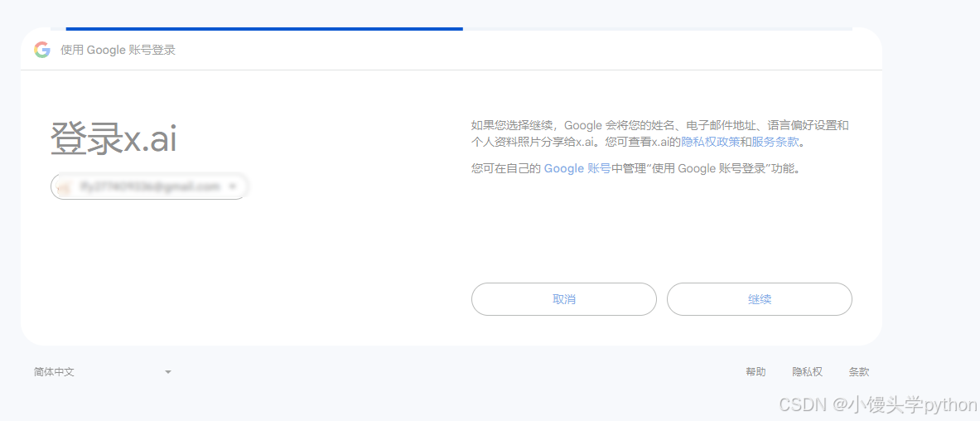Open the account email selector chip
This screenshot has width=980, height=421.
(149, 186)
